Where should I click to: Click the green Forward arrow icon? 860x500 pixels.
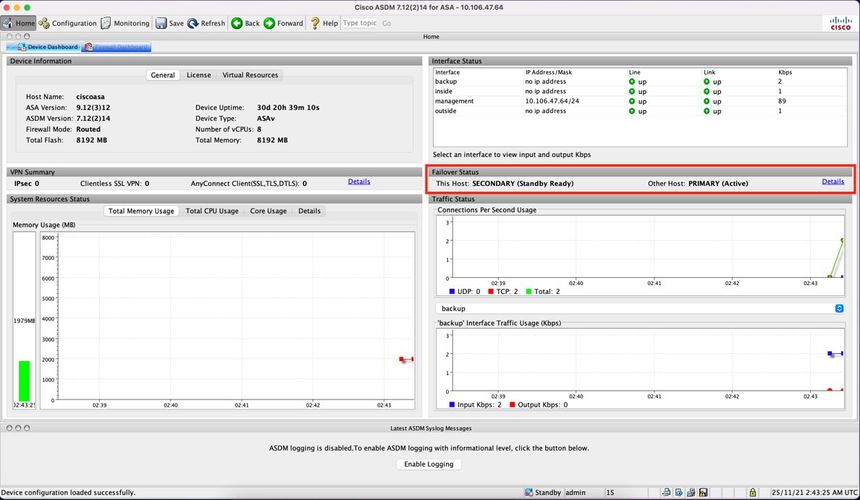click(269, 23)
